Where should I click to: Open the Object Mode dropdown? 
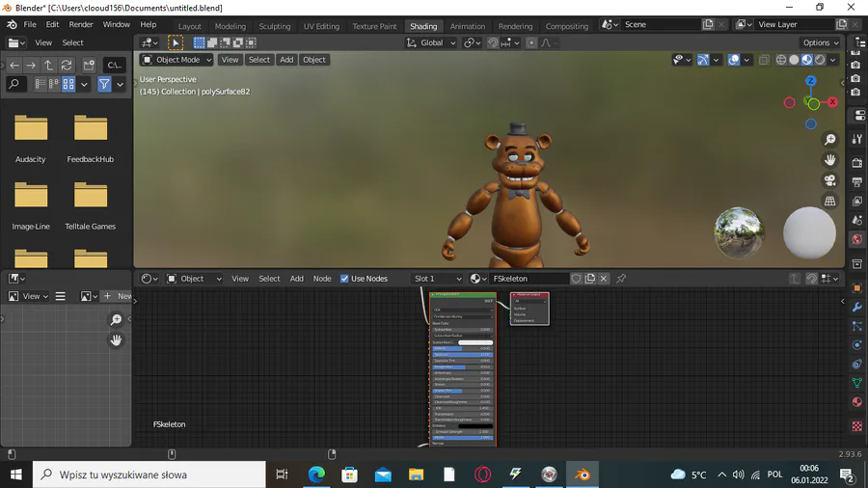[x=177, y=60]
